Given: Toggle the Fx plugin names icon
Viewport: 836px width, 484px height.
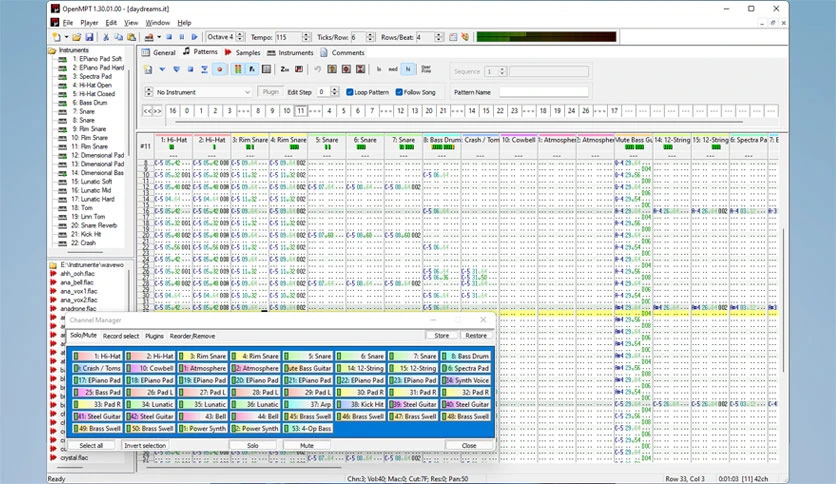Looking at the screenshot, I should coord(252,69).
